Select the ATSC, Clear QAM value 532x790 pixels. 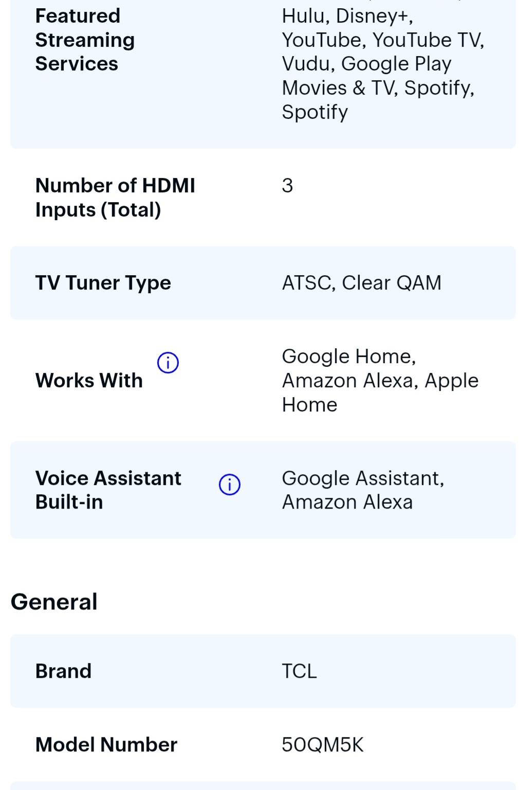[x=361, y=283]
